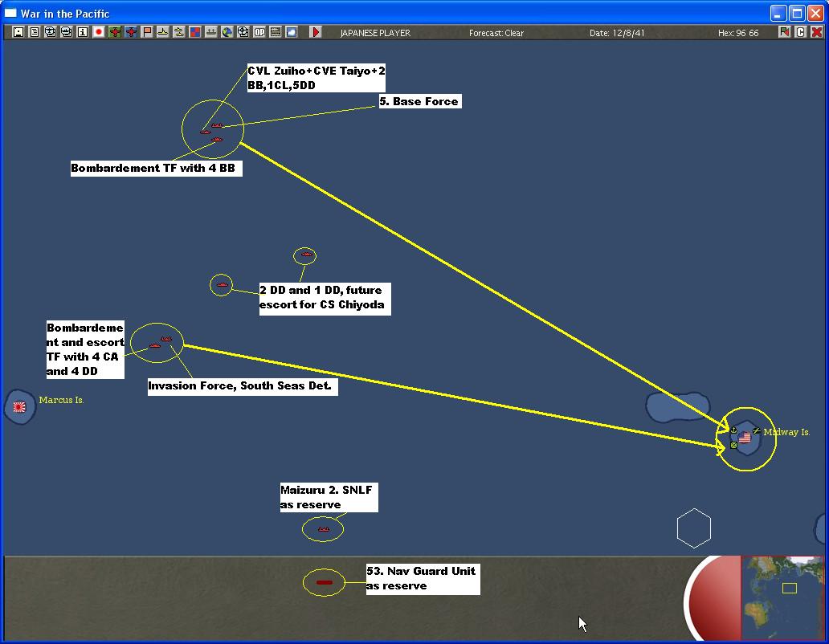This screenshot has width=829, height=644.
Task: Maximize the War in the Pacific window
Action: (797, 13)
